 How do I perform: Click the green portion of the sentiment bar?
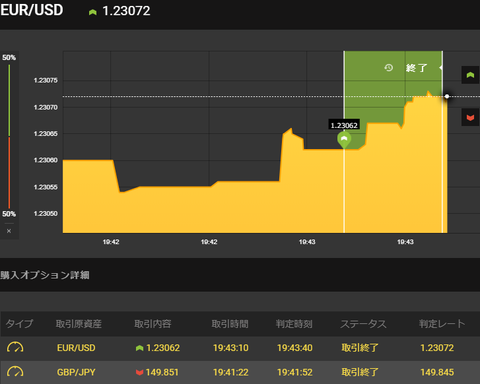coord(9,100)
